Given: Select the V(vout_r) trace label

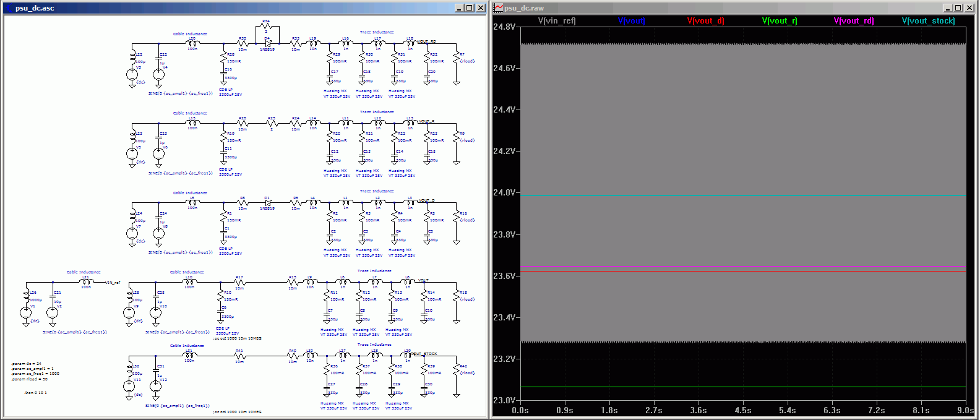Looking at the screenshot, I should (x=780, y=20).
